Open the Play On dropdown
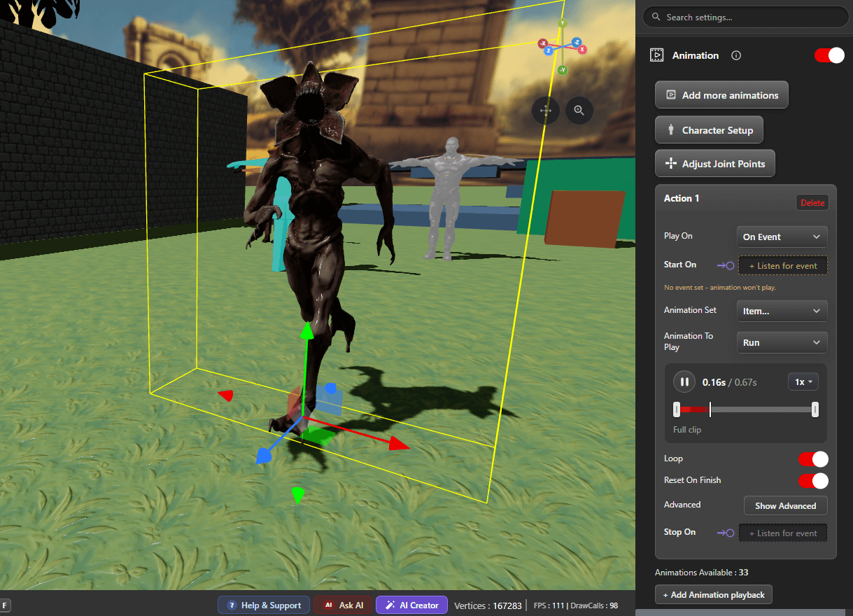 tap(782, 237)
